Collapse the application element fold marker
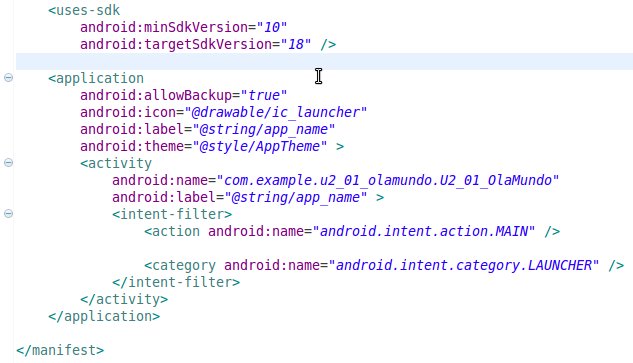Screen dimensions: 633x363 pyautogui.click(x=8, y=78)
